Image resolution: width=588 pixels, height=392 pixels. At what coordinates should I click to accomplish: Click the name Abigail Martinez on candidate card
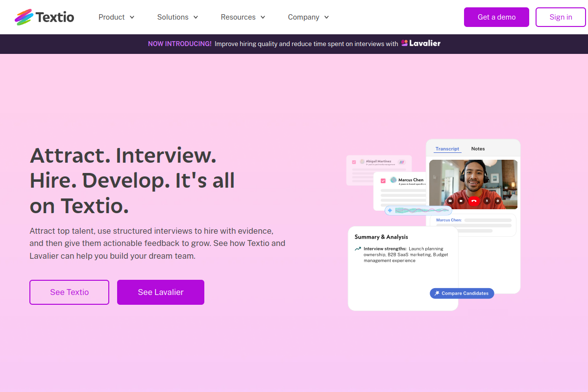[378, 161]
